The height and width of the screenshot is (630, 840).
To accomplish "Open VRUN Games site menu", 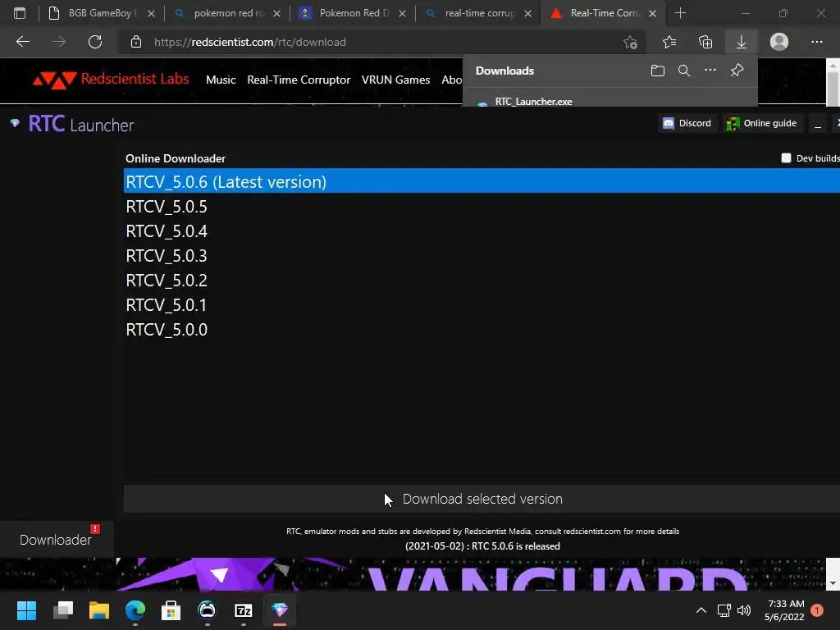I will coord(395,80).
